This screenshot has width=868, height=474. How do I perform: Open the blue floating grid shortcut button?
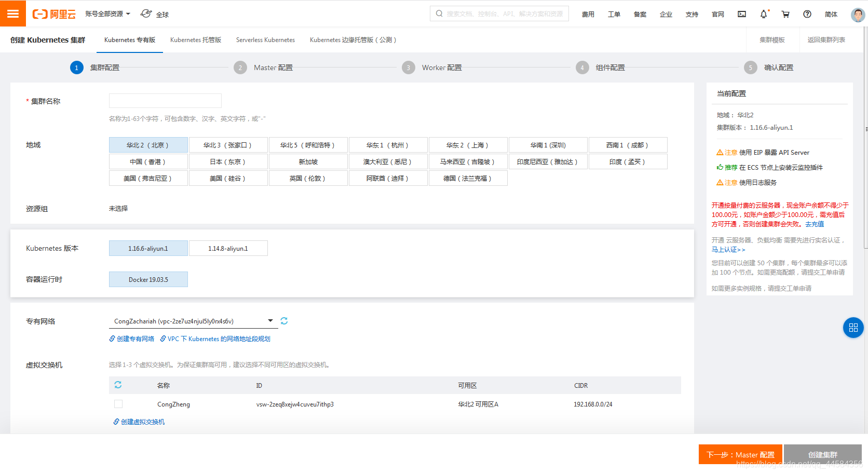[853, 328]
